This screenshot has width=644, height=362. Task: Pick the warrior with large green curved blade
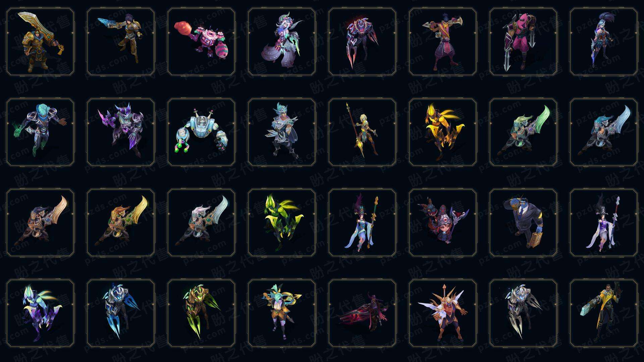[523, 132]
